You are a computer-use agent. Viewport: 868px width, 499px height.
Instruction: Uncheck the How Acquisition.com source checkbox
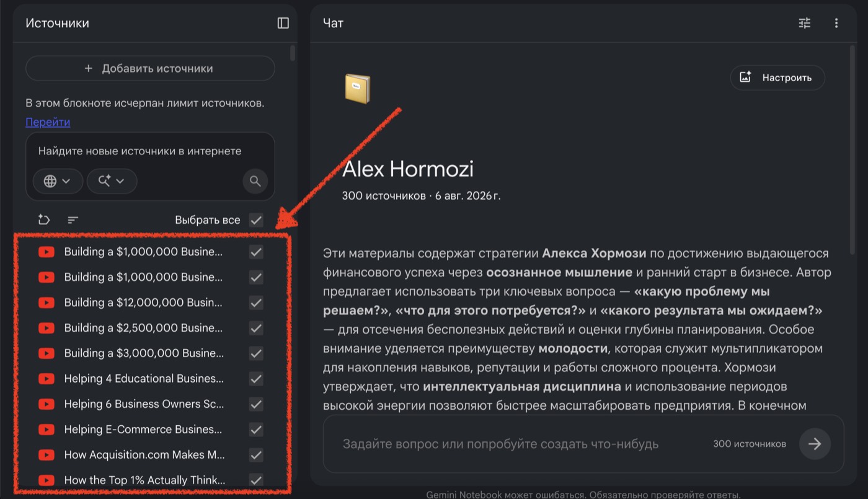pos(256,455)
